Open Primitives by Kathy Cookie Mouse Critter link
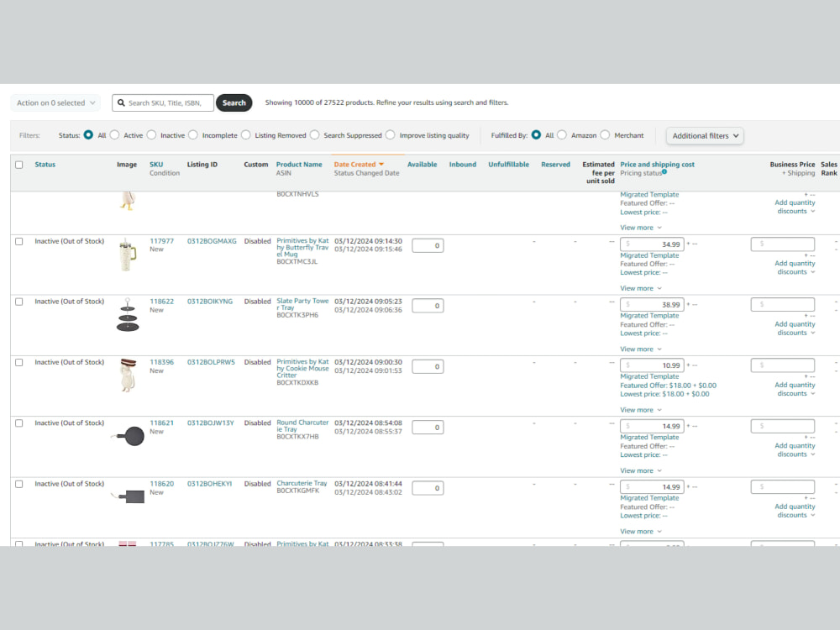Image resolution: width=840 pixels, height=630 pixels. coord(302,369)
